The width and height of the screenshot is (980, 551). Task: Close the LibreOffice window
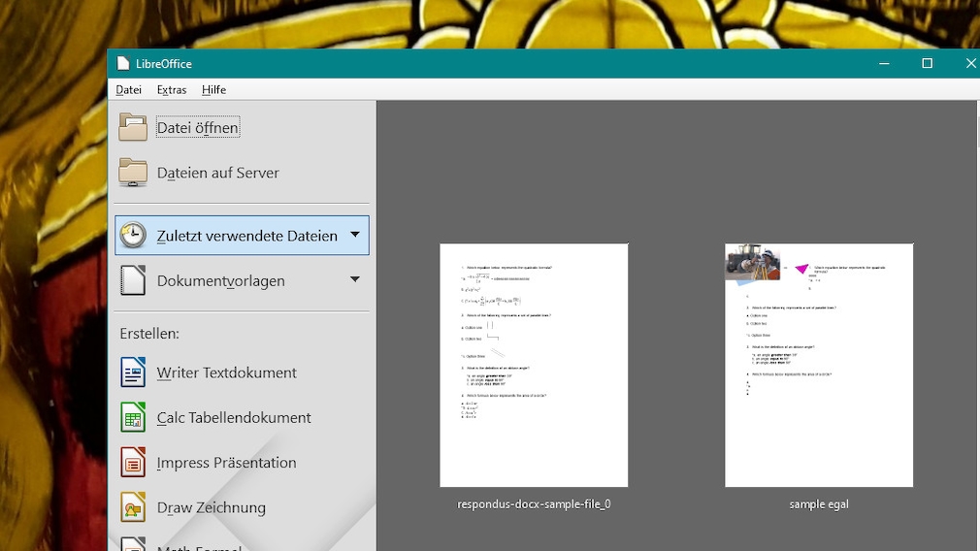point(969,64)
